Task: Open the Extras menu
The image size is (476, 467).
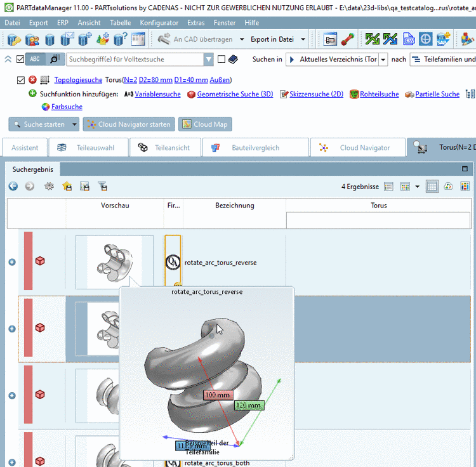Action: tap(196, 23)
